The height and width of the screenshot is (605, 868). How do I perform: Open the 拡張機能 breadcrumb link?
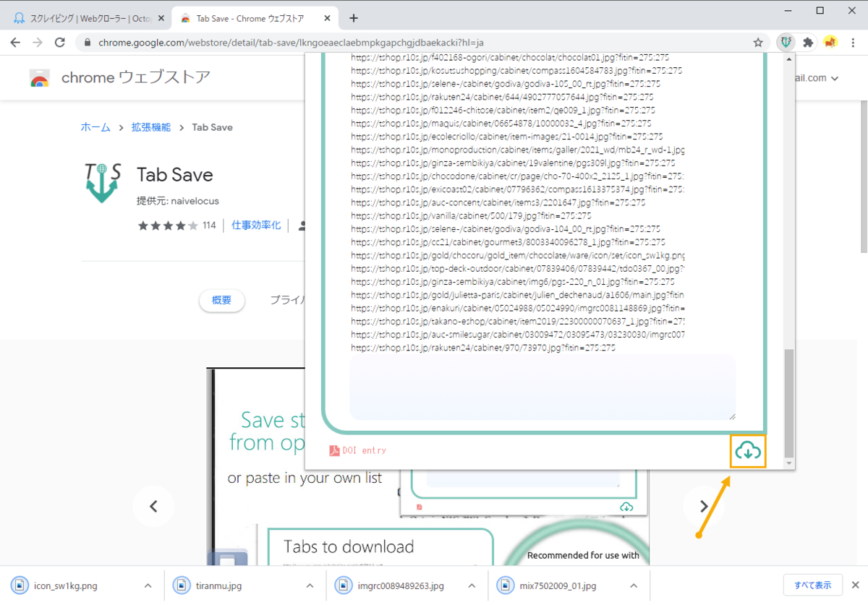coord(150,127)
